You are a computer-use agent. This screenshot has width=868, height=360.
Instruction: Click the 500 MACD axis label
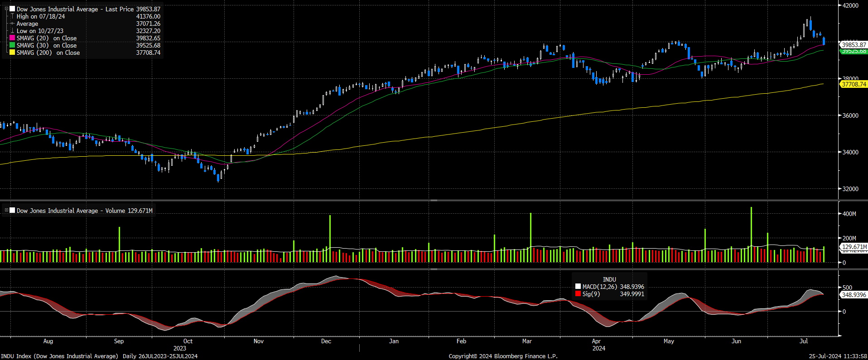[x=847, y=288]
